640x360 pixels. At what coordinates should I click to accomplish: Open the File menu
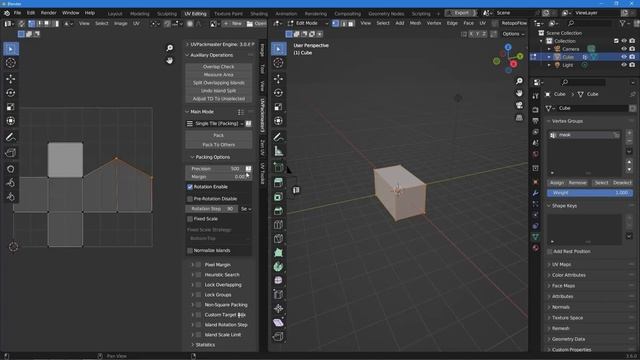tap(17, 13)
